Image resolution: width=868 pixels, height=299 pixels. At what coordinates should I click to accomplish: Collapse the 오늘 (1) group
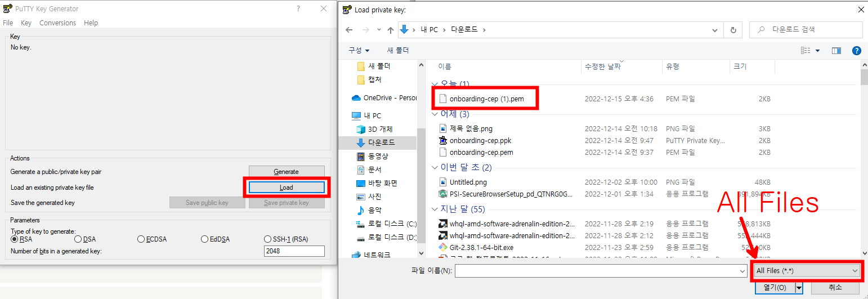coord(435,84)
